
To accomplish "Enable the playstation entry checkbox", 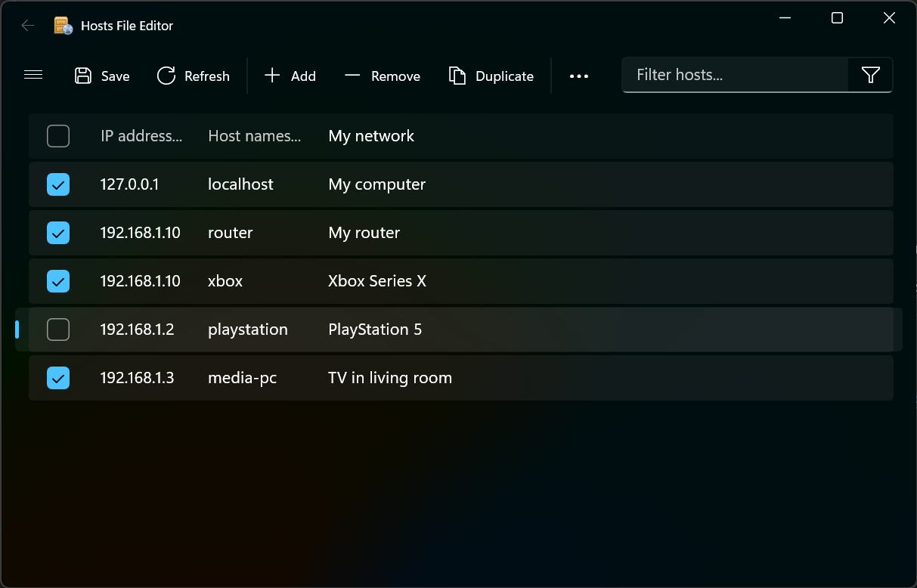I will point(58,330).
